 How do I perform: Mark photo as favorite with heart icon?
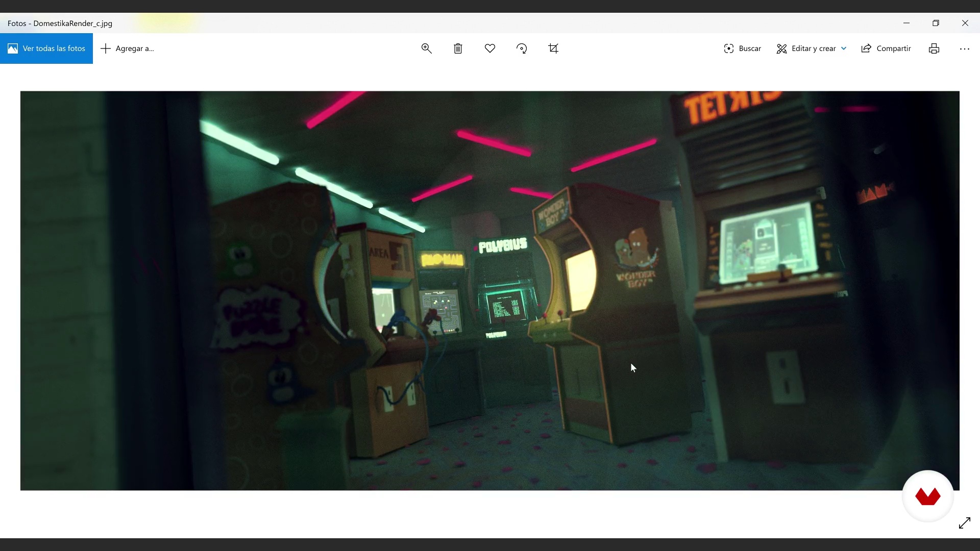pyautogui.click(x=490, y=48)
